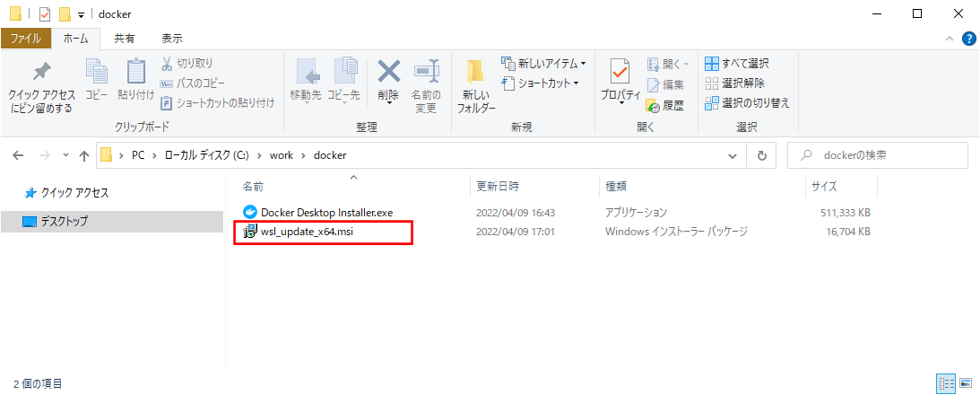Select Docker Desktop Installer.exe file
The height and width of the screenshot is (395, 980).
pos(326,212)
